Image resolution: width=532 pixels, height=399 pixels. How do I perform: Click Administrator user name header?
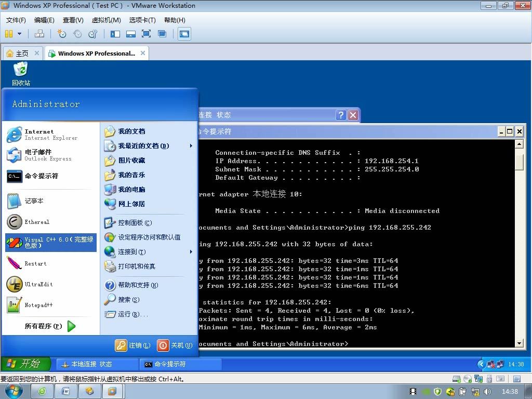(x=46, y=104)
